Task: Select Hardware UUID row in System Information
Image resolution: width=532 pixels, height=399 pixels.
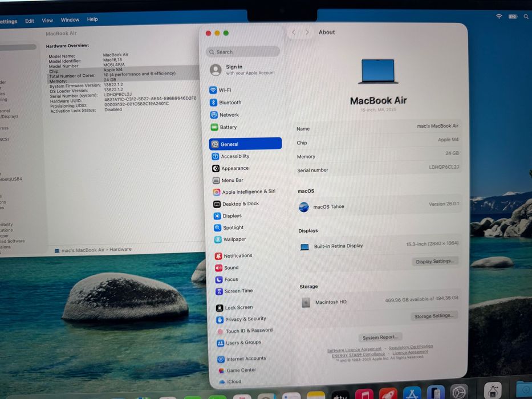Action: pos(124,100)
